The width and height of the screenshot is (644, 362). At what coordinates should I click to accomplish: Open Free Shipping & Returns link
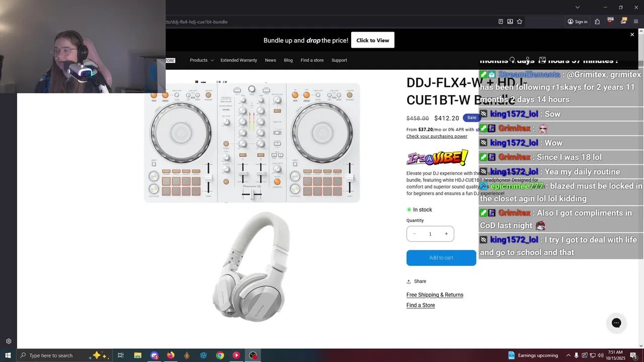point(435,295)
